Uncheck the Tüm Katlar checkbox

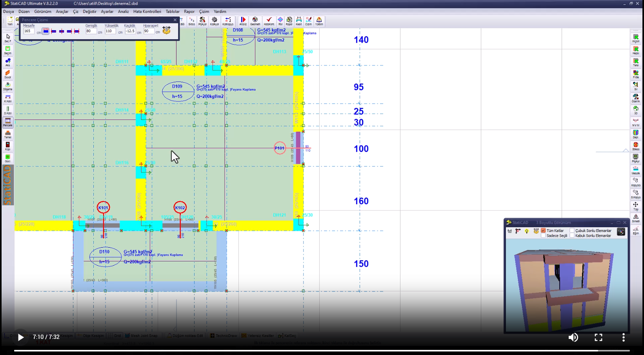[x=543, y=231]
